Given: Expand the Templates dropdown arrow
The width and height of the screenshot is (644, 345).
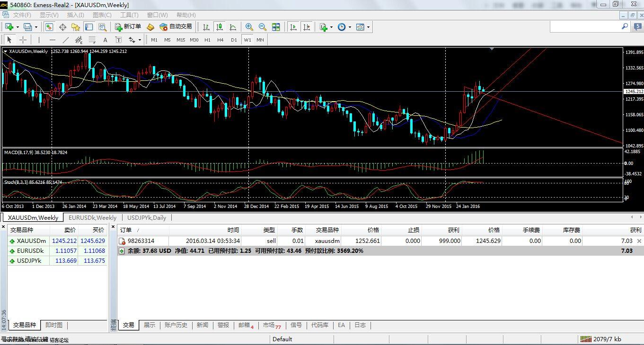Looking at the screenshot, I should pyautogui.click(x=368, y=27).
